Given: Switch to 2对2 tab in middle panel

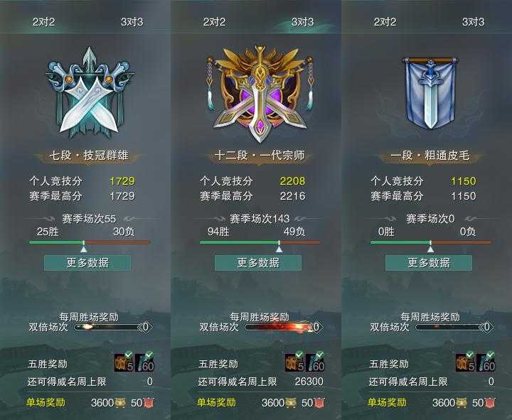Looking at the screenshot, I should point(214,22).
